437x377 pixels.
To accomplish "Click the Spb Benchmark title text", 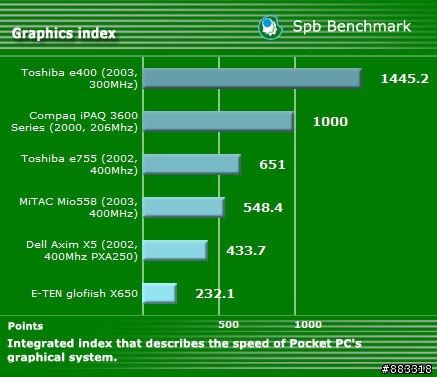I will click(352, 27).
